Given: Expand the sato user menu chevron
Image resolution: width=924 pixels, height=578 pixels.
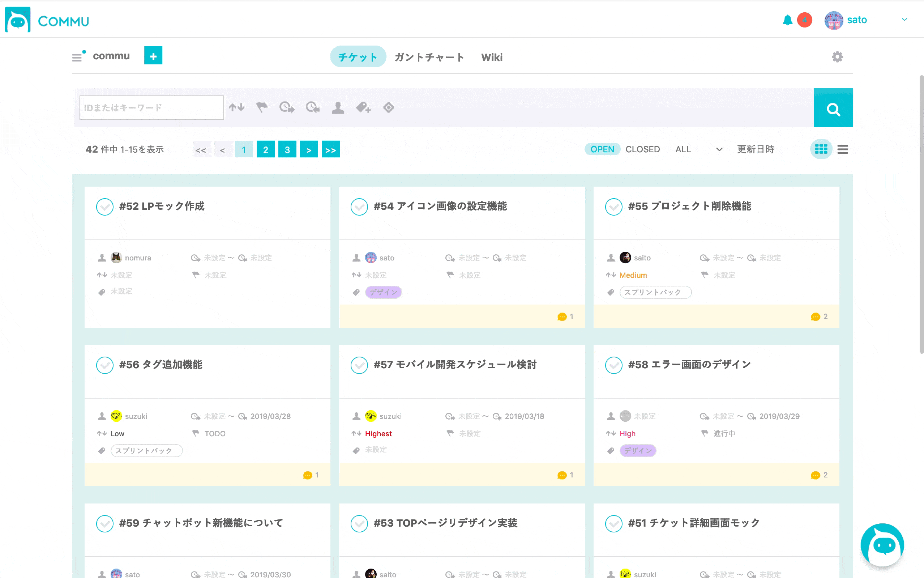Looking at the screenshot, I should [x=904, y=20].
